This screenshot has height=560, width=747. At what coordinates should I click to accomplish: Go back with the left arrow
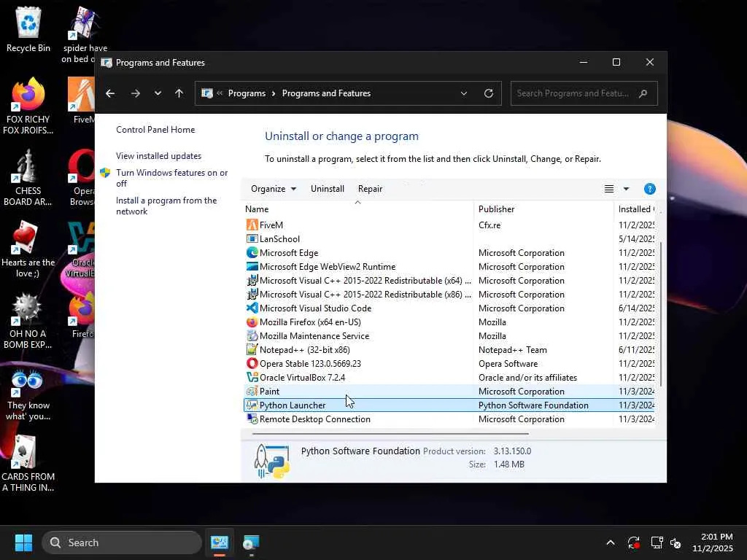110,93
